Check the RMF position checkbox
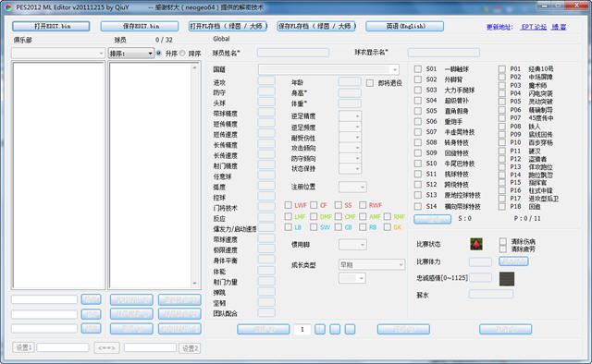This screenshot has width=592, height=364. click(387, 216)
